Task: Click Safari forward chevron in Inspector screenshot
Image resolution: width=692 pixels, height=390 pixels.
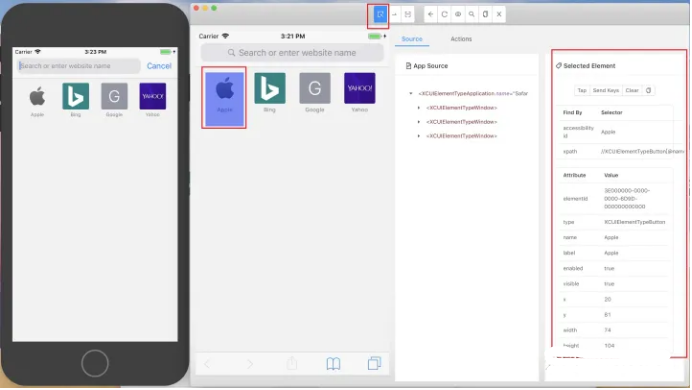Action: point(250,364)
